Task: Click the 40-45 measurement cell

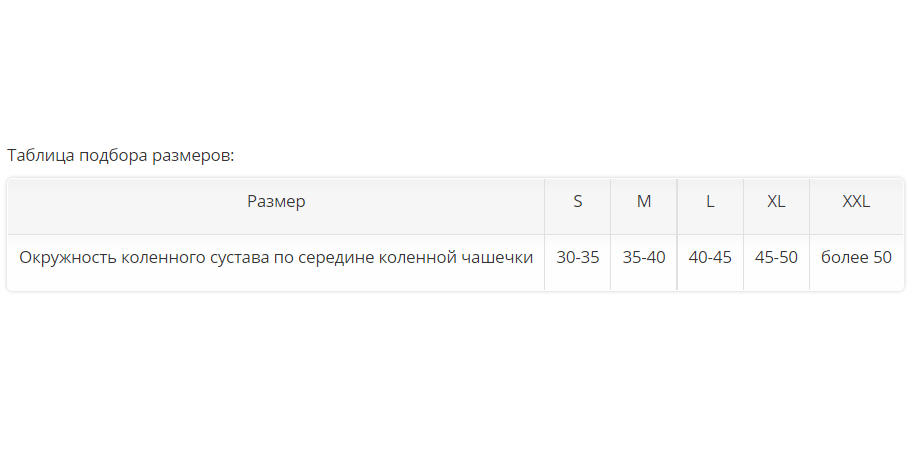Action: pos(710,258)
